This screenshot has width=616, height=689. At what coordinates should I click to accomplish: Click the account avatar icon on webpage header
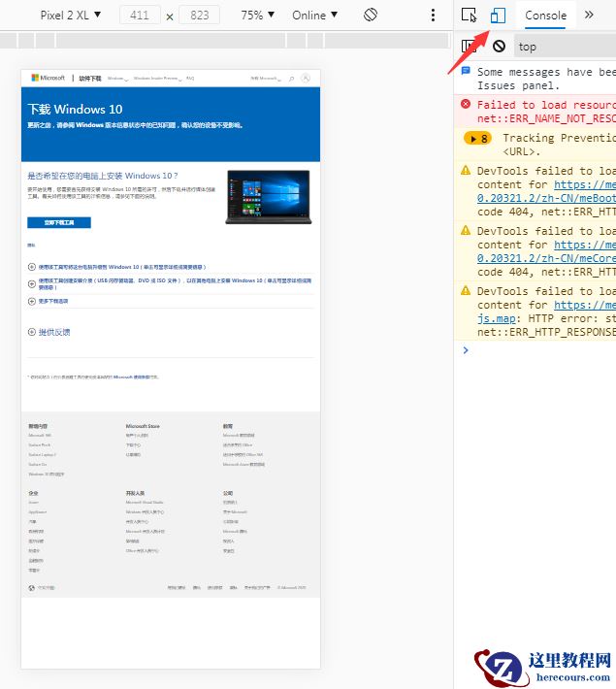click(x=305, y=78)
